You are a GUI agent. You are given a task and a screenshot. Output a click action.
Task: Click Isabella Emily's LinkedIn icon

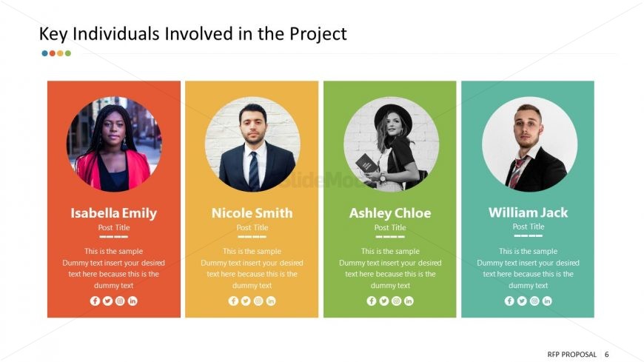[x=133, y=301]
